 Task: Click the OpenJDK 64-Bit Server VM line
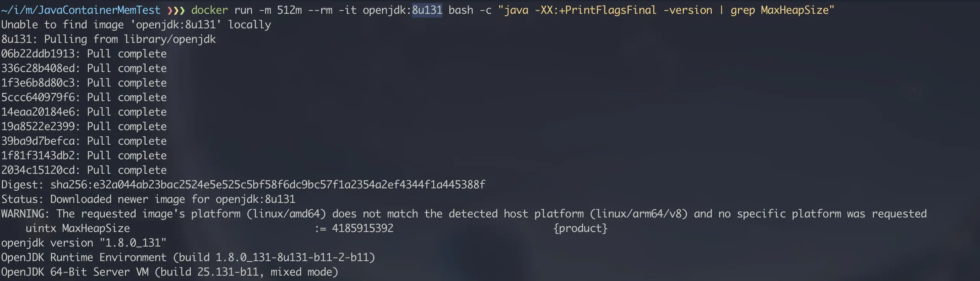(170, 272)
